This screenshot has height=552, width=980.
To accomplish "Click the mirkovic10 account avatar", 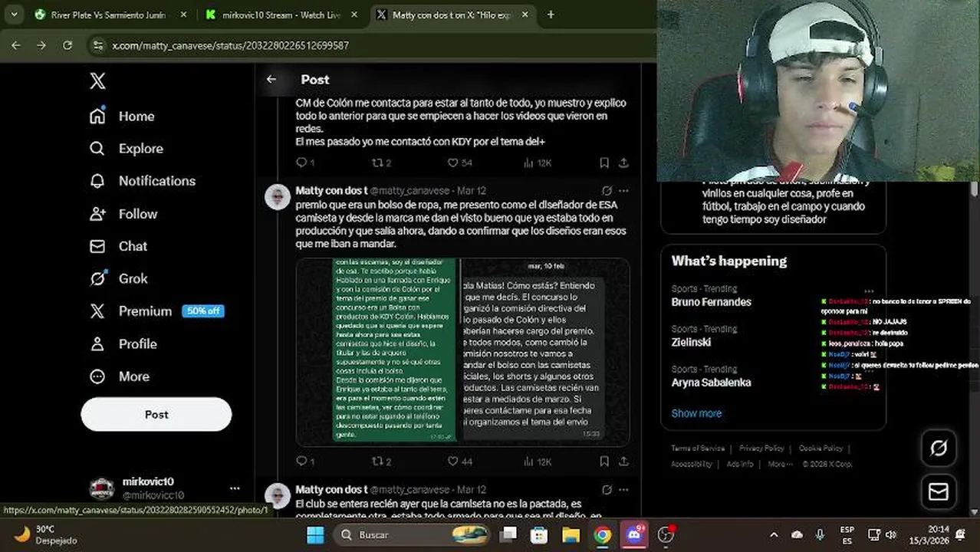I will 102,488.
